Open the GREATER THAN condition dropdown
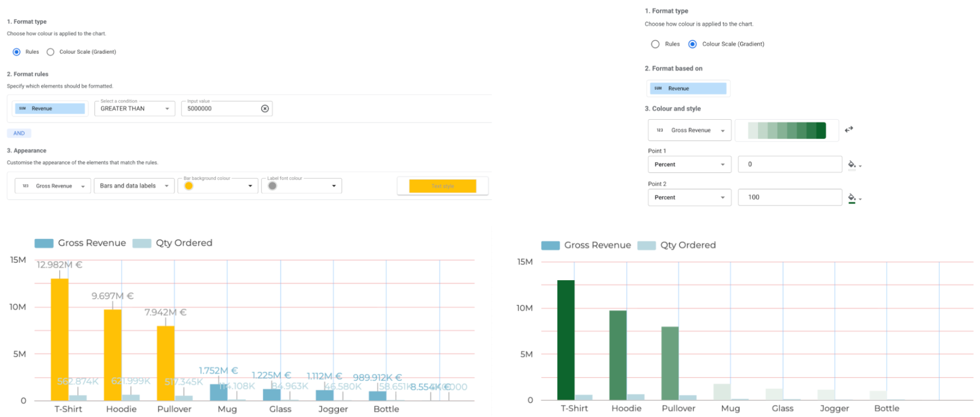Image resolution: width=980 pixels, height=417 pixels. [x=135, y=108]
